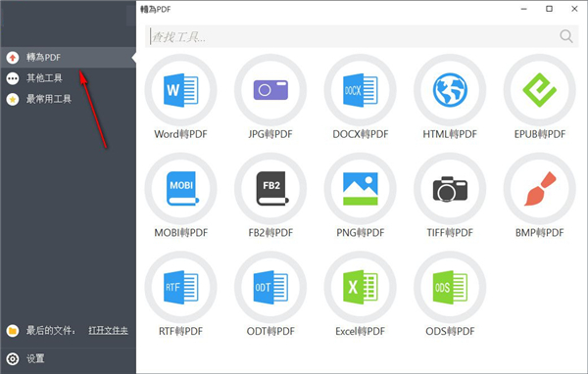Viewport: 588px width, 374px height.
Task: Select the FB2 to PDF book icon
Action: [x=270, y=189]
